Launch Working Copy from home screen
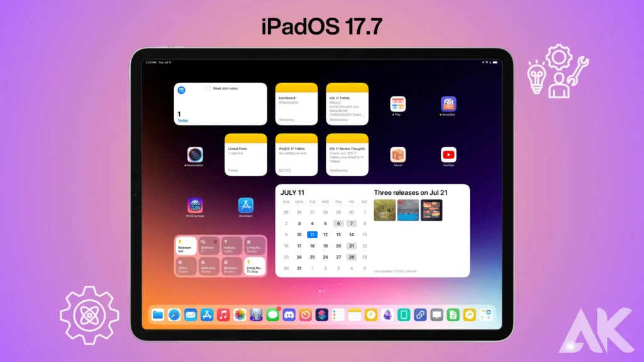This screenshot has height=362, width=644. (195, 206)
